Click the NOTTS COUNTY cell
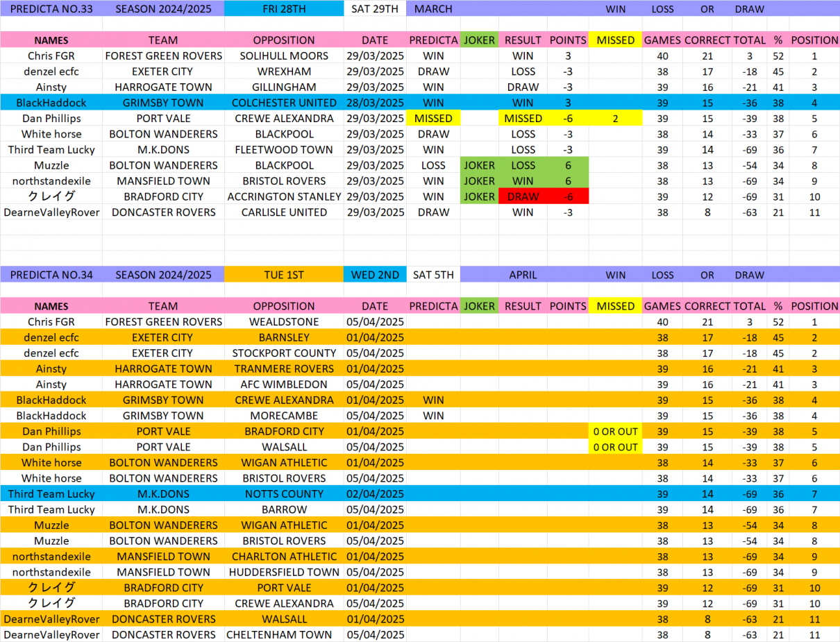Screen dimensions: 840x642 (x=284, y=494)
